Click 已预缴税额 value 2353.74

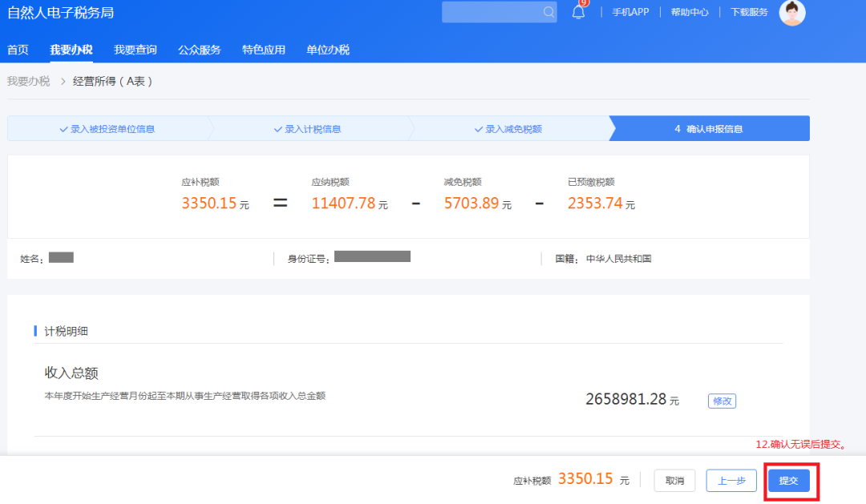point(595,204)
